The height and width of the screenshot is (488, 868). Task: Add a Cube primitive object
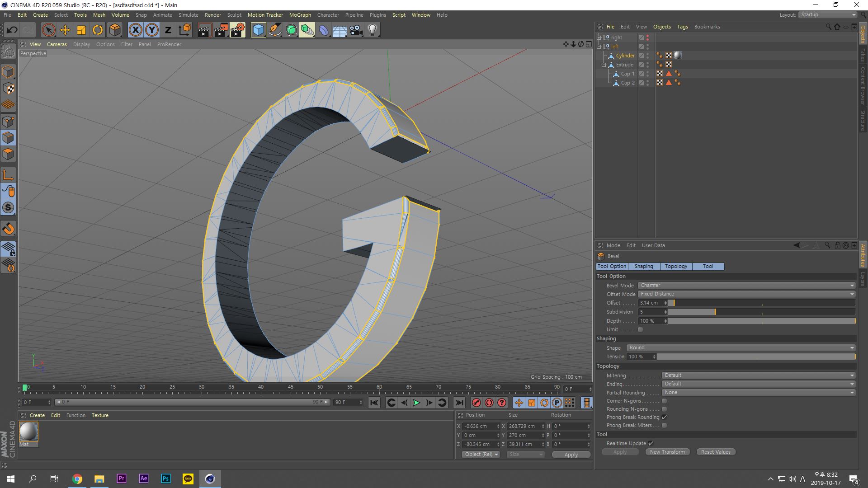click(258, 30)
